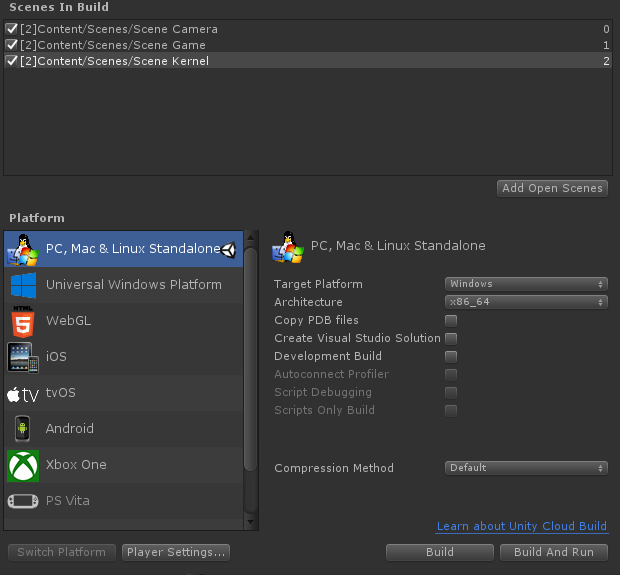Click the Compression Method label
This screenshot has width=620, height=575.
(334, 468)
